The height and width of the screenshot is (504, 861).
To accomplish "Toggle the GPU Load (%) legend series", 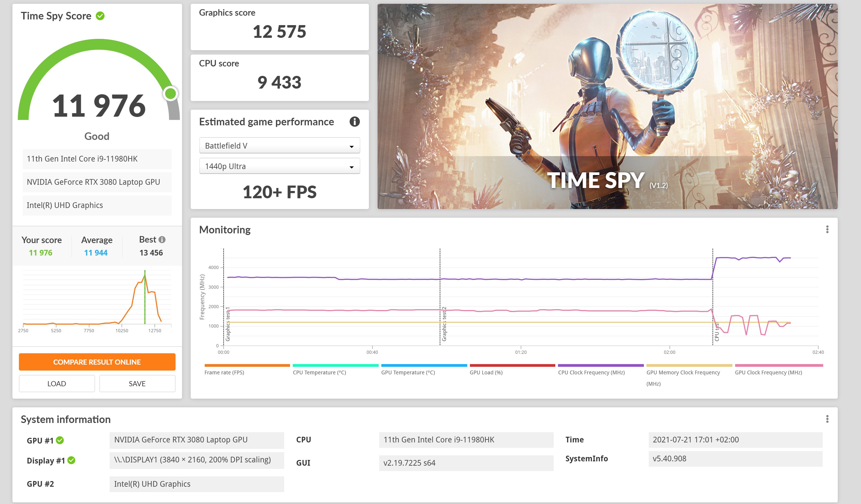I will tap(486, 372).
